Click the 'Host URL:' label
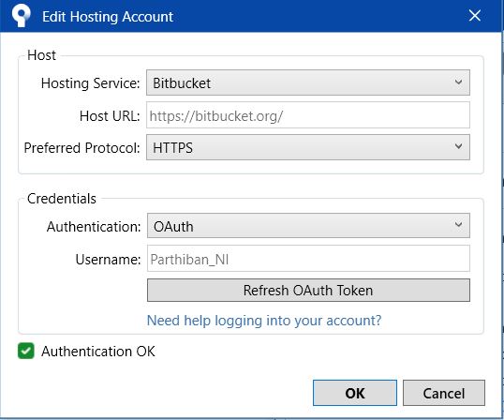The width and height of the screenshot is (504, 420). (110, 115)
